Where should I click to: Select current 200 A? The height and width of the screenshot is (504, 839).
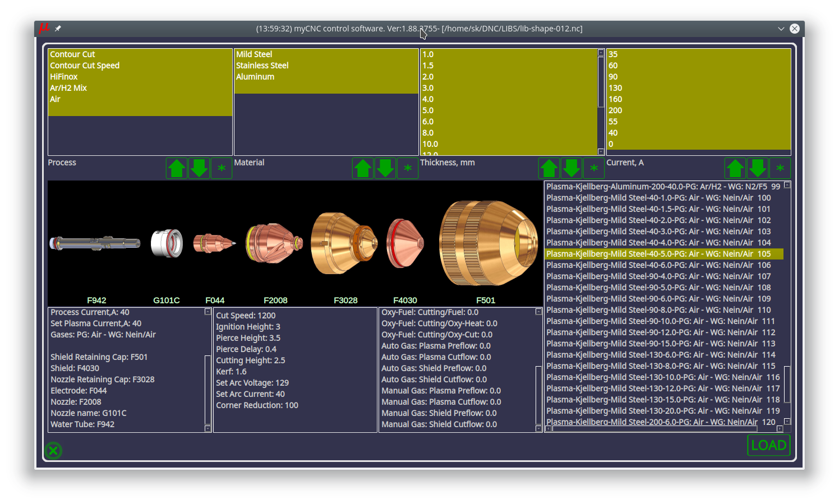tap(699, 110)
